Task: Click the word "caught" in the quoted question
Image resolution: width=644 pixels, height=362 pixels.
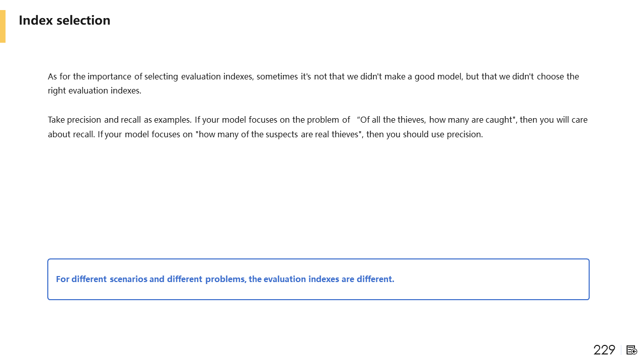Action: pyautogui.click(x=501, y=120)
